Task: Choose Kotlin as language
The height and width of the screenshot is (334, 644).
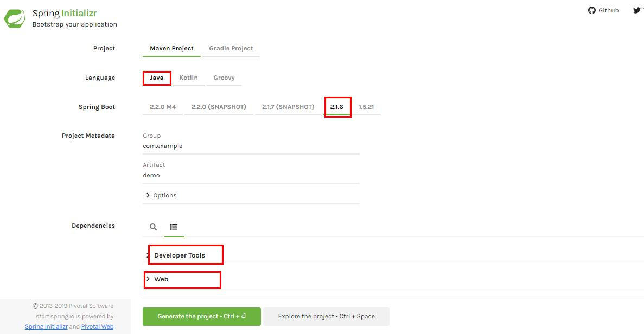Action: [188, 78]
